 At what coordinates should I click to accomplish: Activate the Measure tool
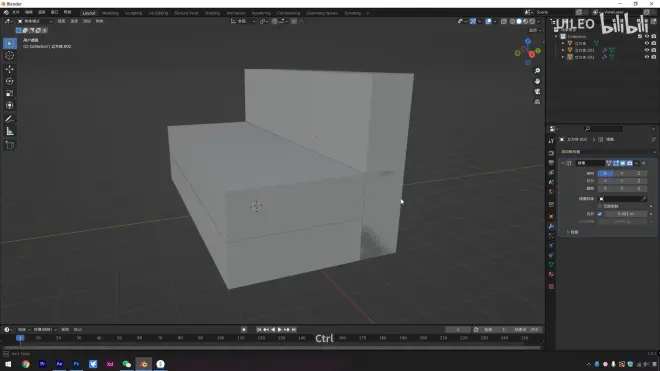click(x=10, y=131)
